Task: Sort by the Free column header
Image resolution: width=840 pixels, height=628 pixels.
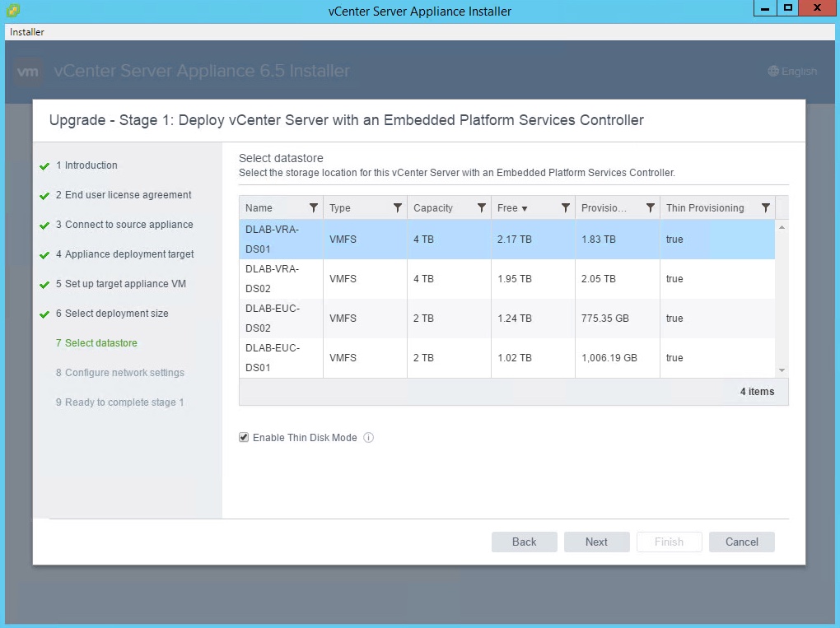Action: 512,208
